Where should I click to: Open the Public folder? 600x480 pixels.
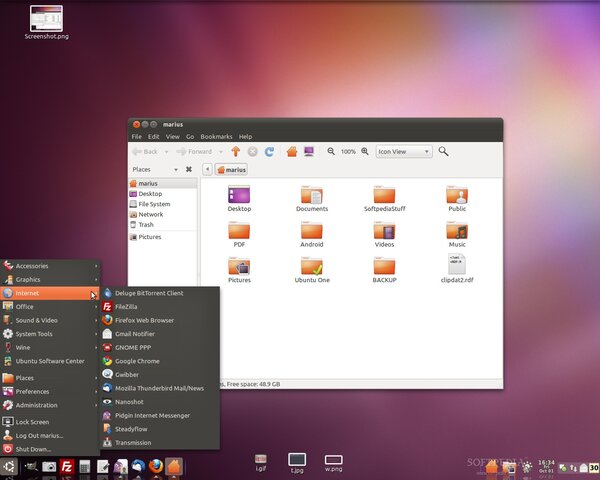pos(457,199)
